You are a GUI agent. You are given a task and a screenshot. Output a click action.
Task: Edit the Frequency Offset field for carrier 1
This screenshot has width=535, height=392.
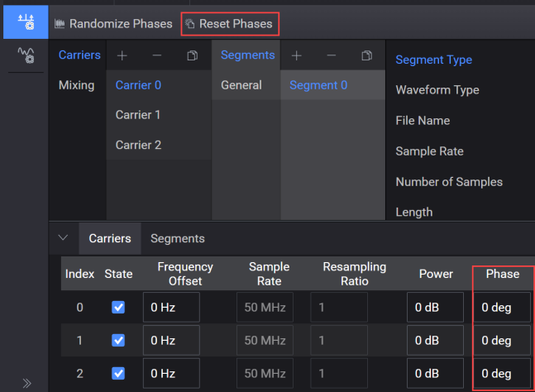pyautogui.click(x=171, y=341)
